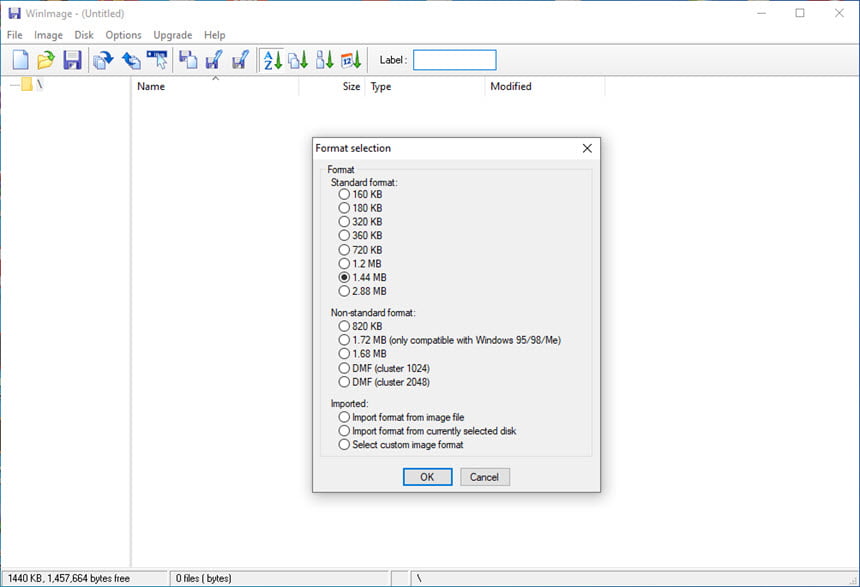Click the Read disk toolbar icon
The height and width of the screenshot is (587, 860).
(x=188, y=60)
